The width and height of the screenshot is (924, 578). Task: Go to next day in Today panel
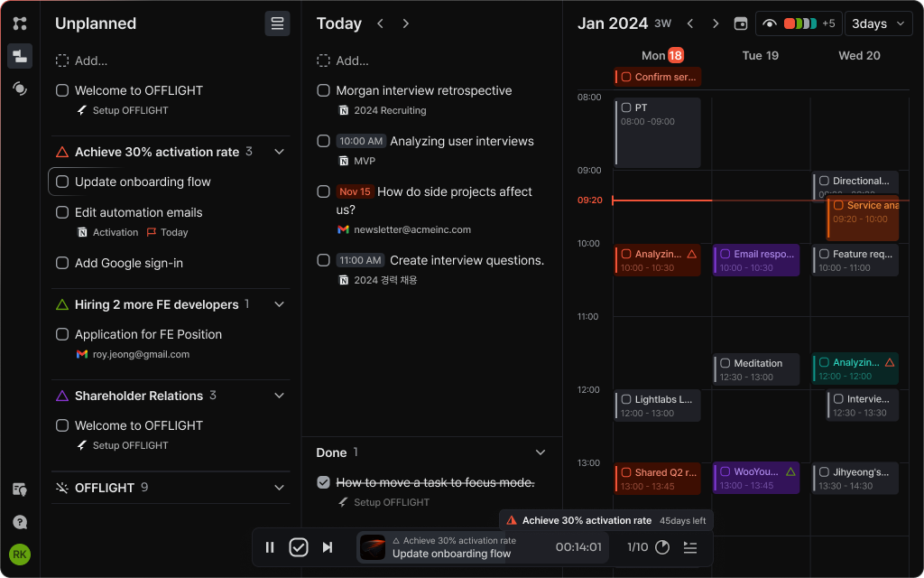pyautogui.click(x=405, y=23)
